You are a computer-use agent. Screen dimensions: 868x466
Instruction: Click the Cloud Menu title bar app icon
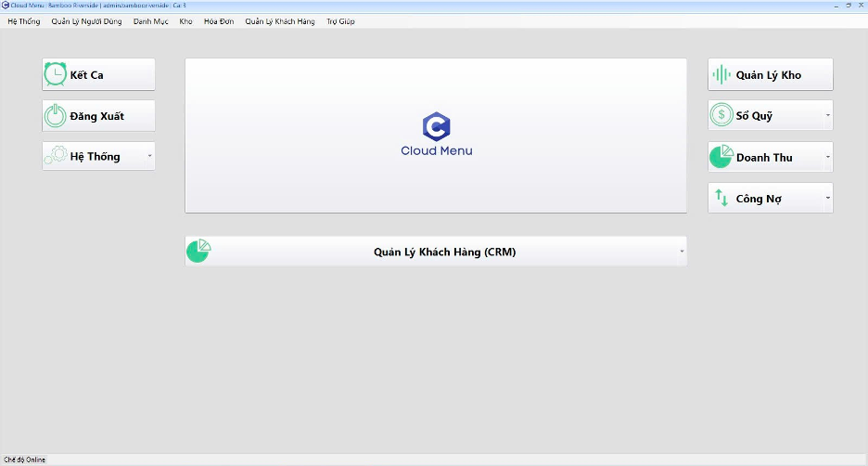click(x=5, y=5)
